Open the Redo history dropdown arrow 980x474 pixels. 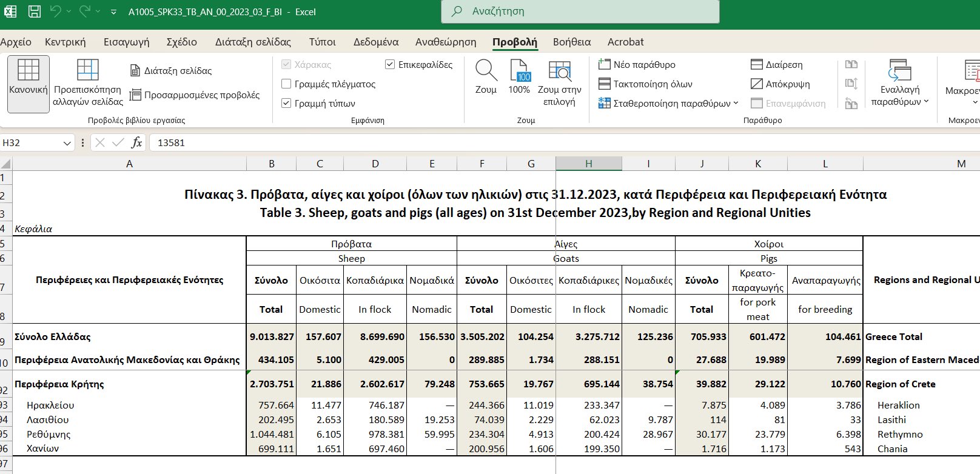[x=98, y=12]
